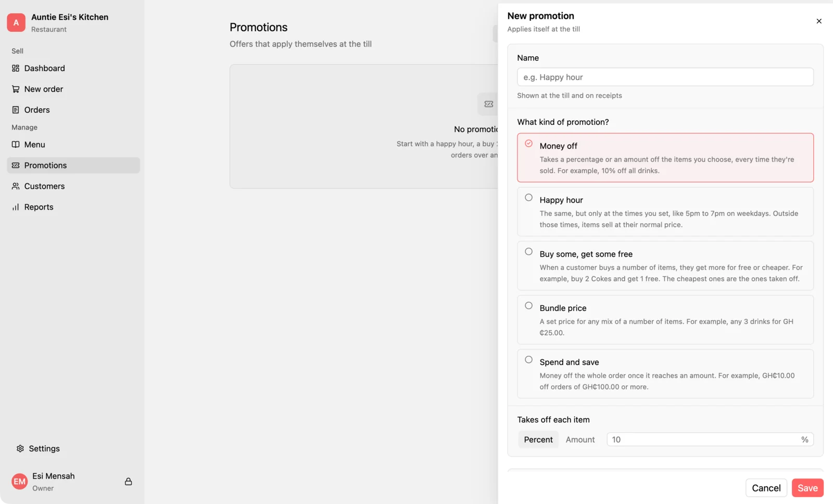The image size is (833, 504).
Task: Click the Menu book icon
Action: coord(16,145)
